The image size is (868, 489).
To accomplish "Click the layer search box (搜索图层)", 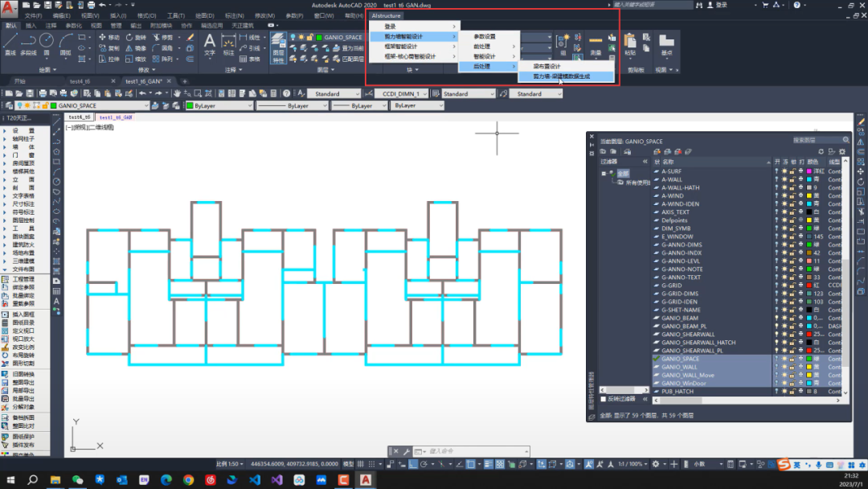I will pos(816,140).
